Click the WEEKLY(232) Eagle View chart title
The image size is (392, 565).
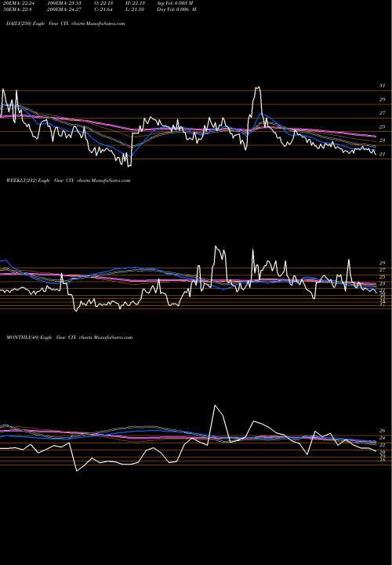(x=68, y=180)
